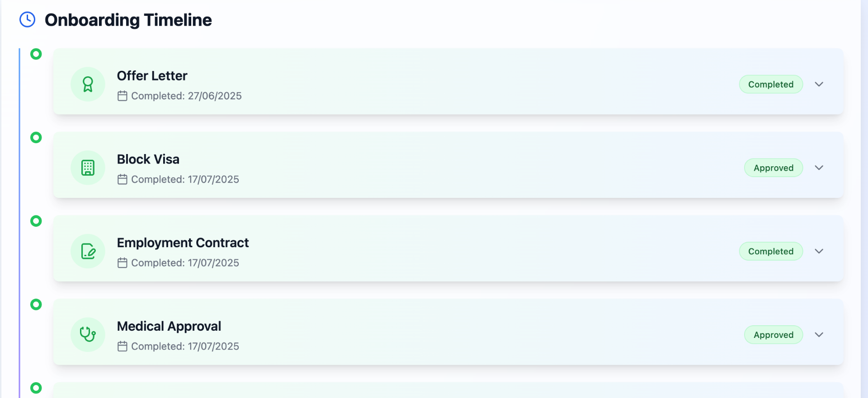Click the Medical Approval stethoscope icon

point(88,335)
